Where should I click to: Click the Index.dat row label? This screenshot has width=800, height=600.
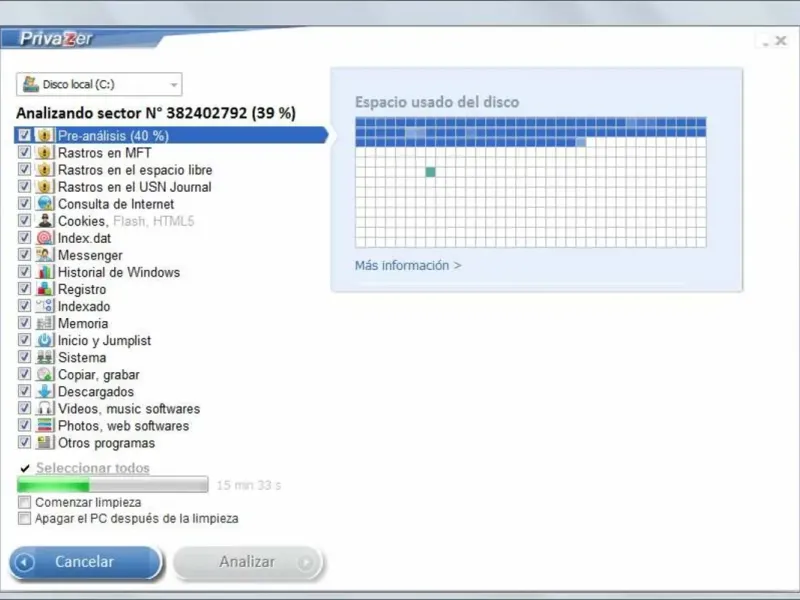point(84,238)
